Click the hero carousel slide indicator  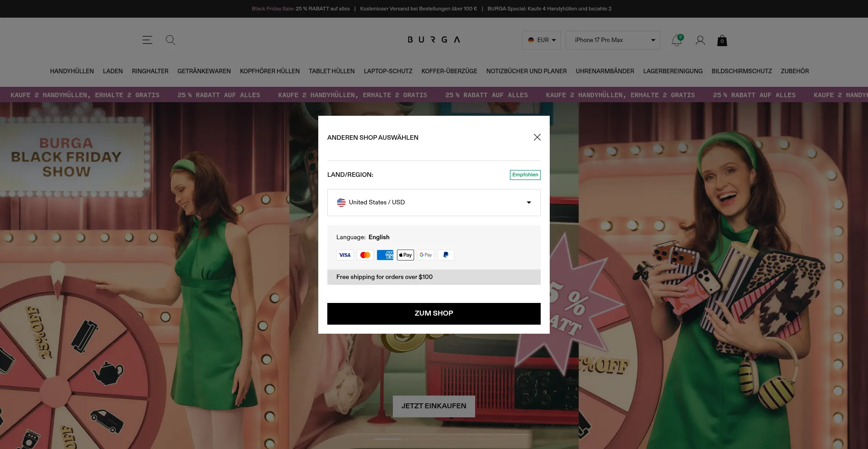tap(388, 439)
